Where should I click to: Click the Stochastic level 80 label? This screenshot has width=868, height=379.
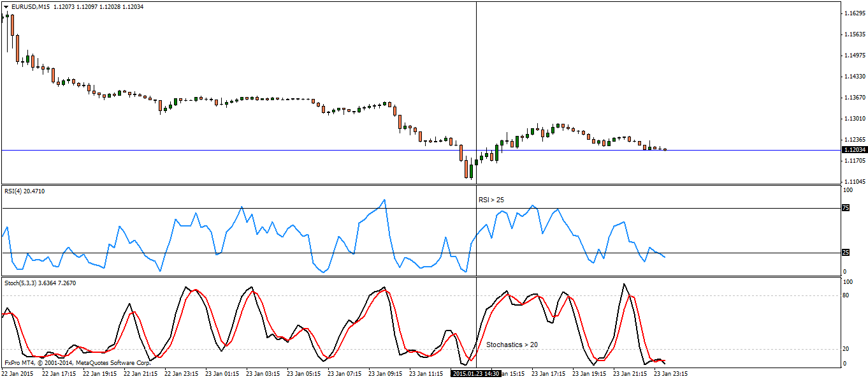coord(846,295)
